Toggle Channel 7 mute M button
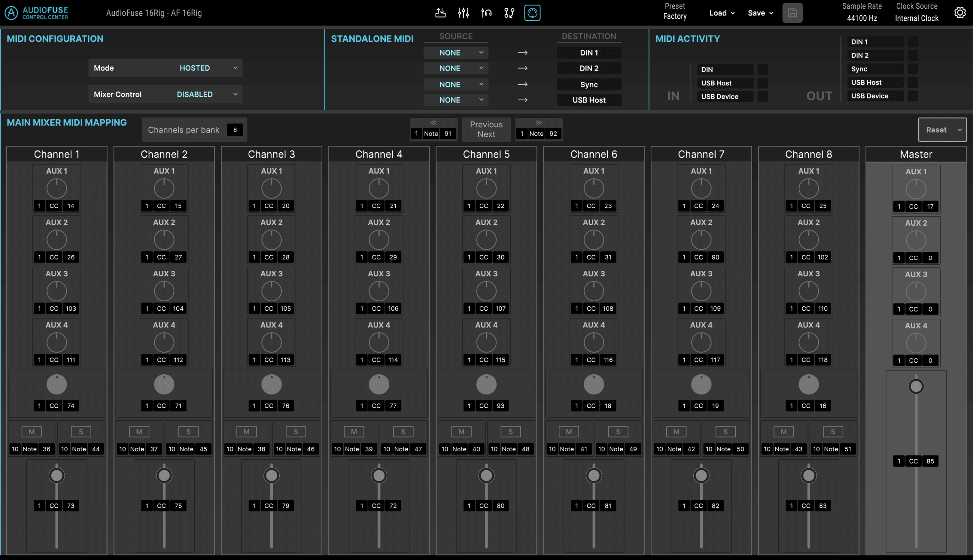This screenshot has height=560, width=973. click(x=676, y=432)
